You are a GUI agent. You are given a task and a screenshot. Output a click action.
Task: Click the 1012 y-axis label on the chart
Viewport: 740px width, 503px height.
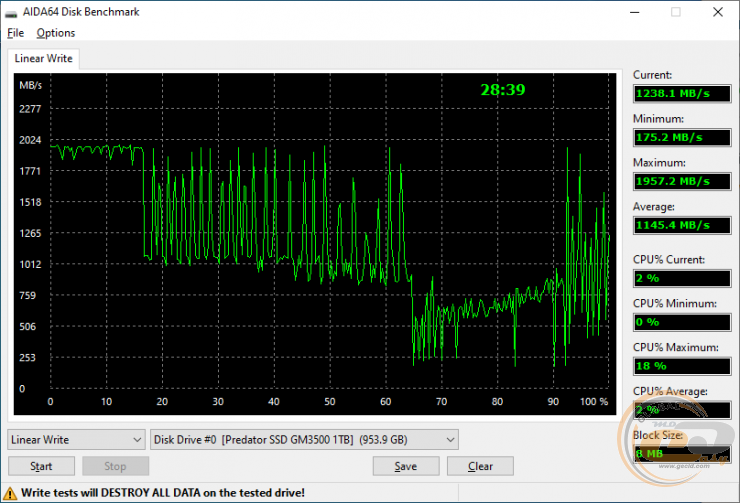[x=30, y=264]
